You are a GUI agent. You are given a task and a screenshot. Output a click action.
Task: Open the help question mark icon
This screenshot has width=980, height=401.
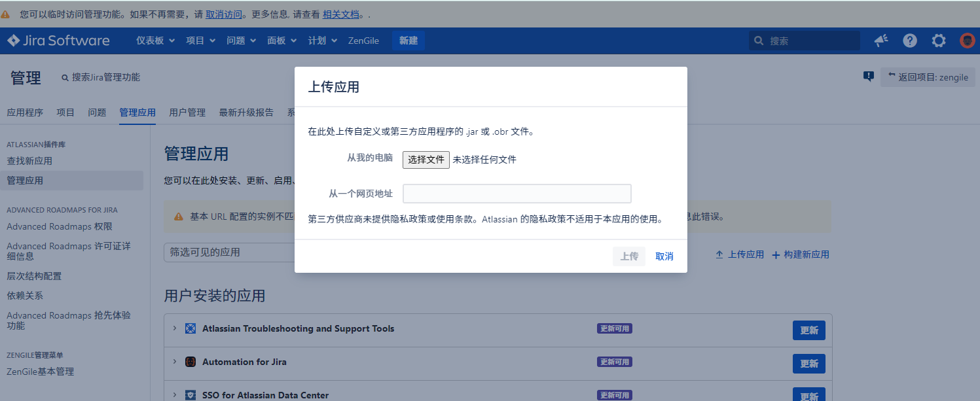tap(910, 41)
